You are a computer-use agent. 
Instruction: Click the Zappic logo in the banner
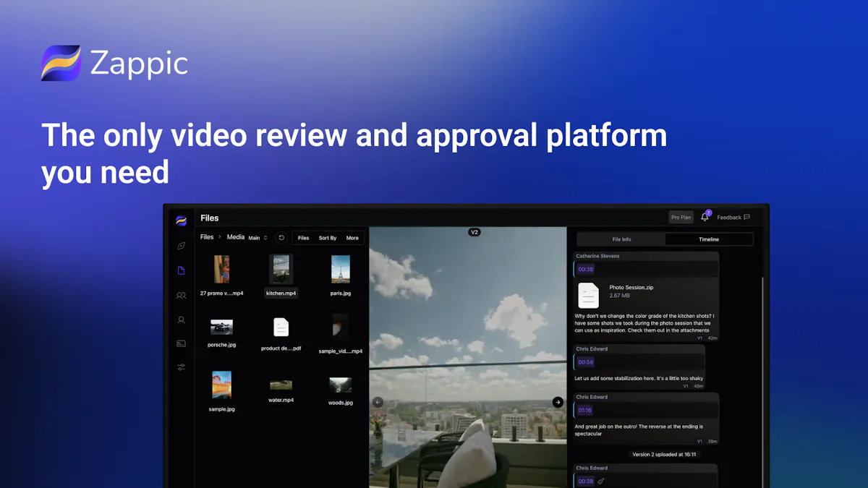point(114,63)
